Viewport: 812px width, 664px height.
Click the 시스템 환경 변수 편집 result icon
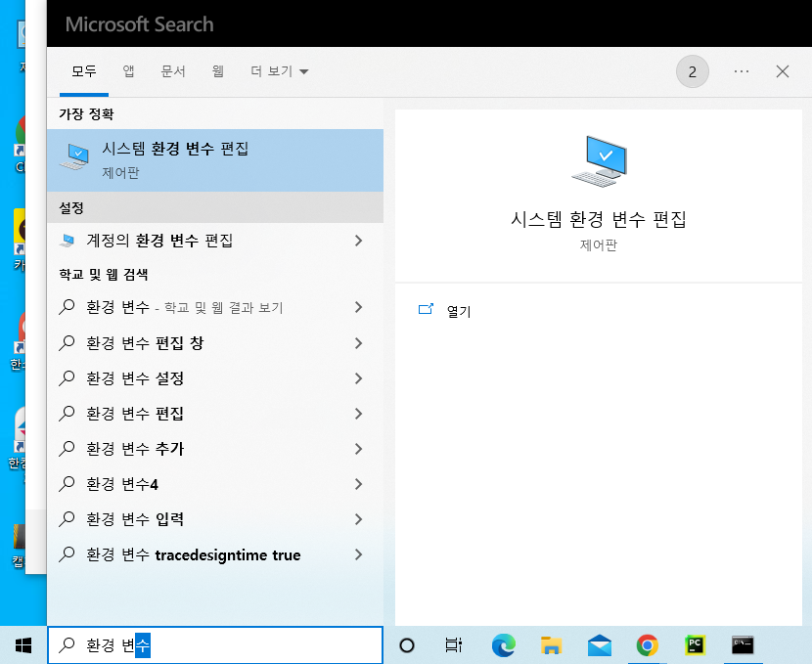click(x=74, y=157)
